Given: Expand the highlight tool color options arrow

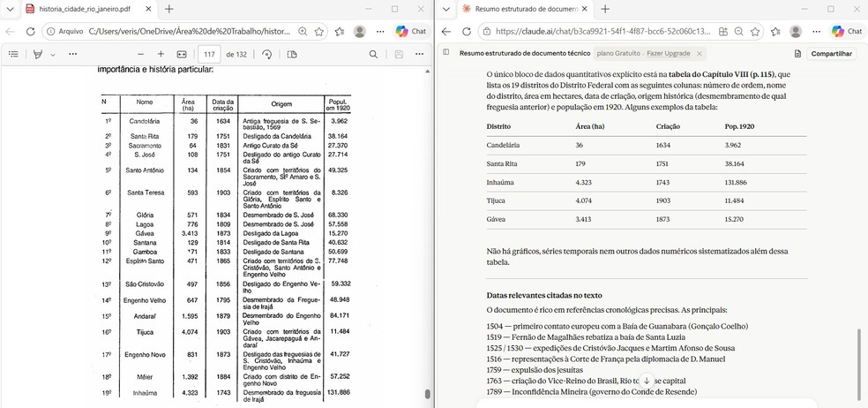Looking at the screenshot, I should 53,55.
